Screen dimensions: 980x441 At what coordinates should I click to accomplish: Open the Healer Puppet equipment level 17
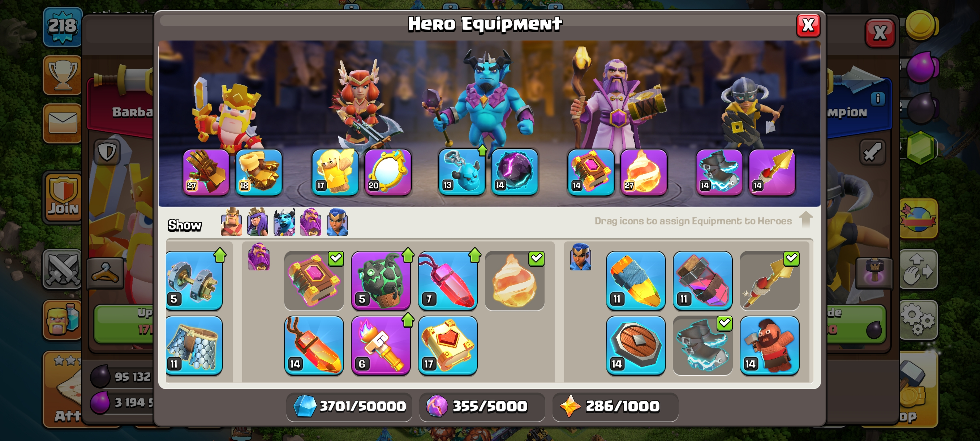pos(335,172)
